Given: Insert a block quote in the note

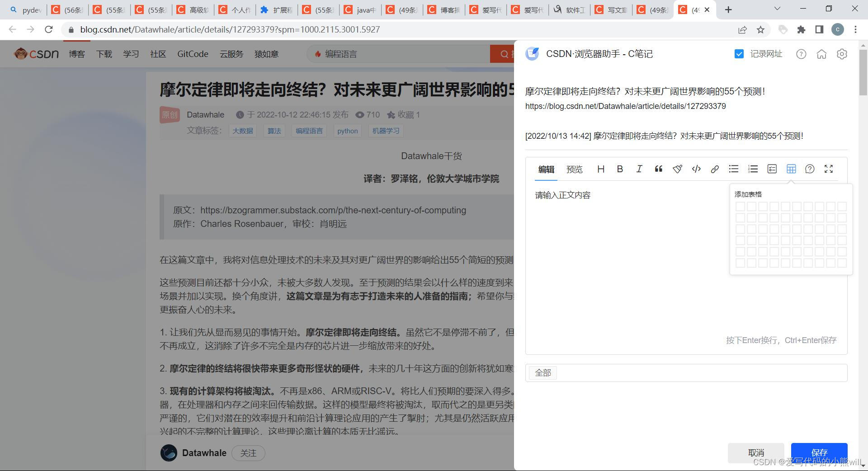Looking at the screenshot, I should click(x=658, y=169).
